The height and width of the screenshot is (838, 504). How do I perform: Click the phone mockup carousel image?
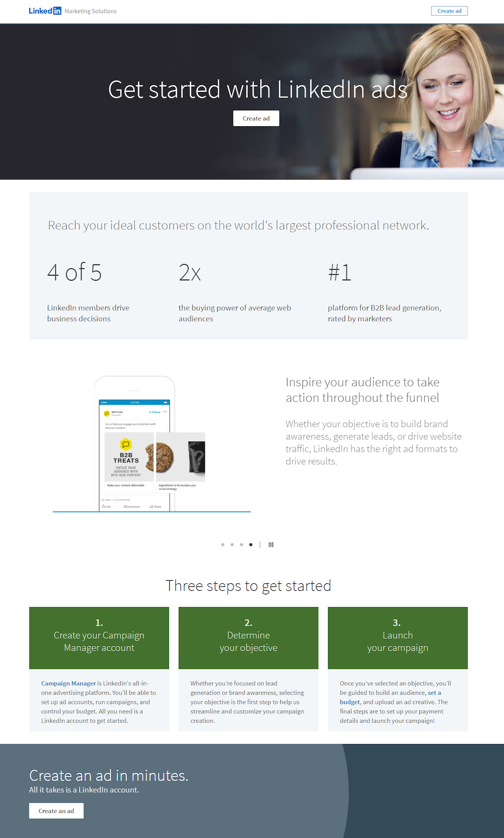click(151, 444)
